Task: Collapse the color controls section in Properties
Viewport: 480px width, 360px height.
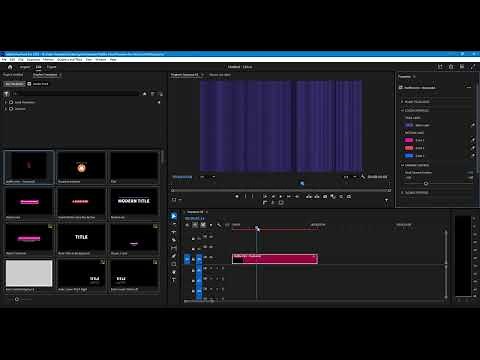Action: [x=402, y=110]
